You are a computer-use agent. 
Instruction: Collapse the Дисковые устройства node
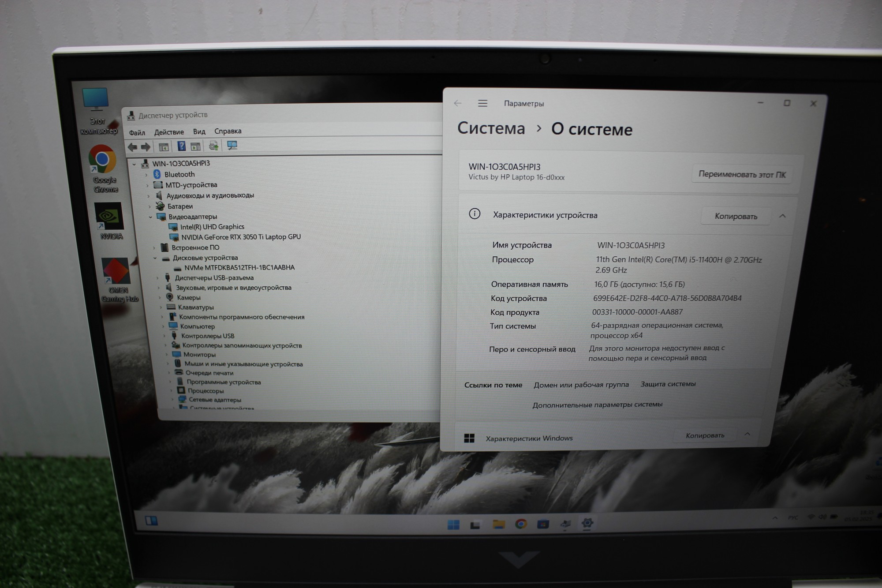(x=155, y=258)
